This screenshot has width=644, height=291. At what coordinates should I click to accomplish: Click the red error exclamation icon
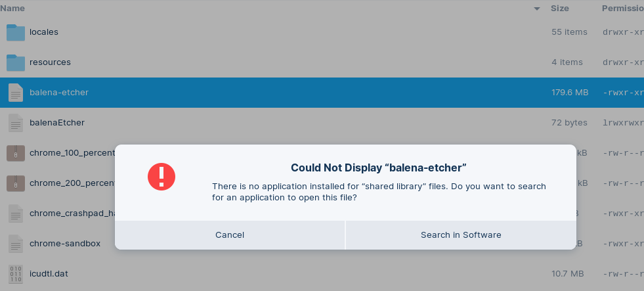[x=161, y=177]
